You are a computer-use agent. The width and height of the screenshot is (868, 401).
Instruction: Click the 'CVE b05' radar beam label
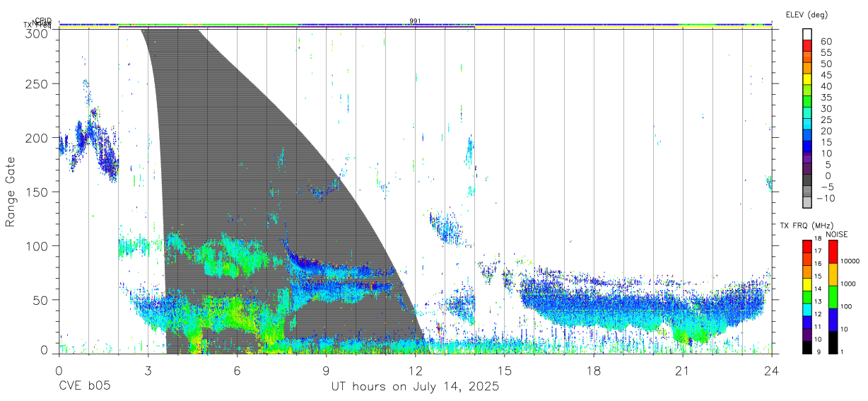tap(83, 388)
